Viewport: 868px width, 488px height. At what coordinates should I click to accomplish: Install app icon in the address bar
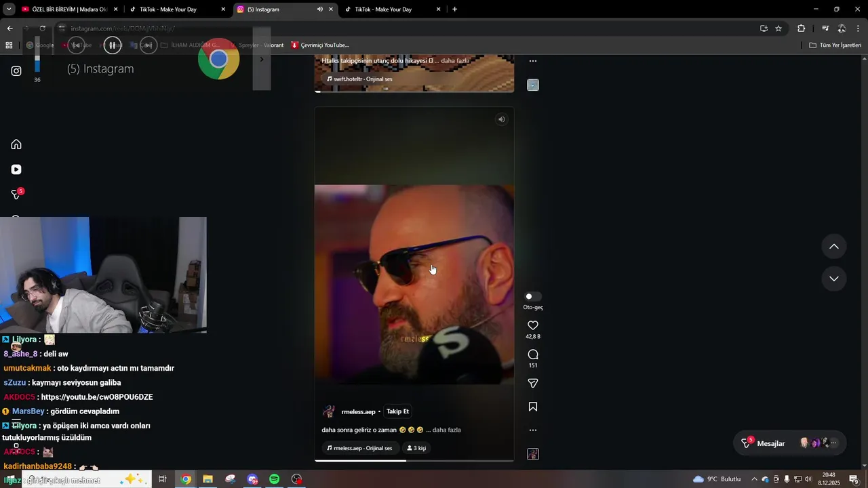click(x=764, y=28)
